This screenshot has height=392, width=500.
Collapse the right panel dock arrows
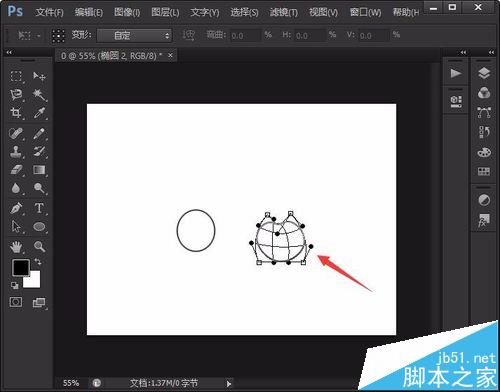click(491, 52)
